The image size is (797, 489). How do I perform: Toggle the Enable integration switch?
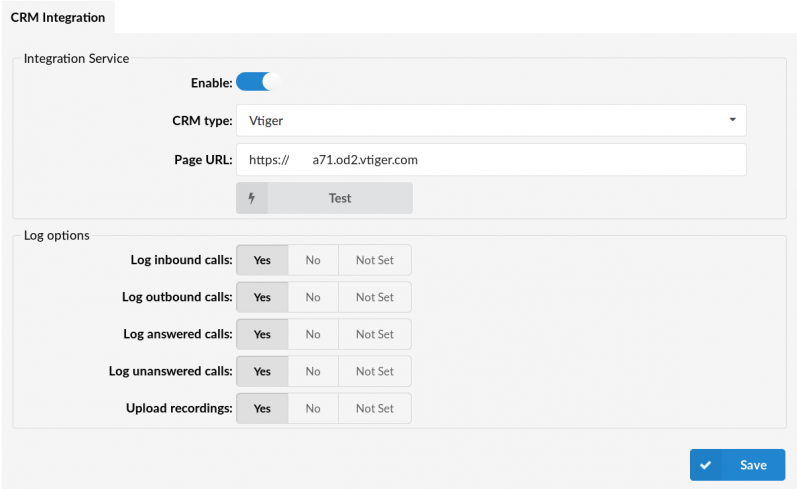[x=259, y=83]
